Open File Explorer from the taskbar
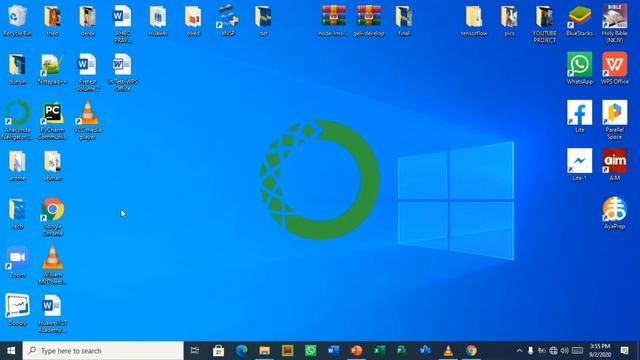Image resolution: width=640 pixels, height=360 pixels. click(264, 351)
